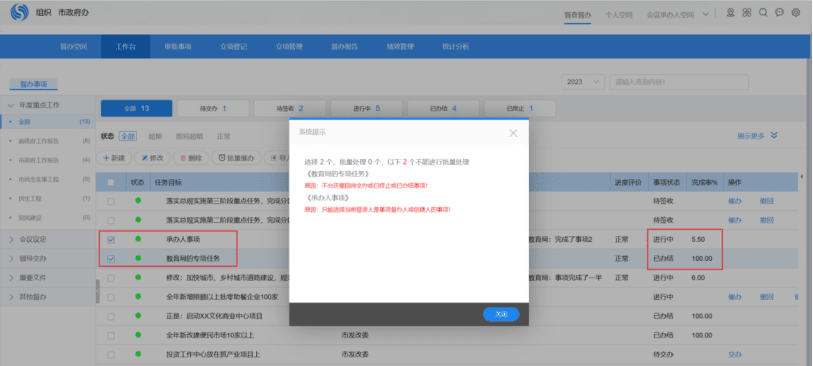Open the user profile icon in header
Viewport: 813px width, 366px height.
(x=731, y=13)
